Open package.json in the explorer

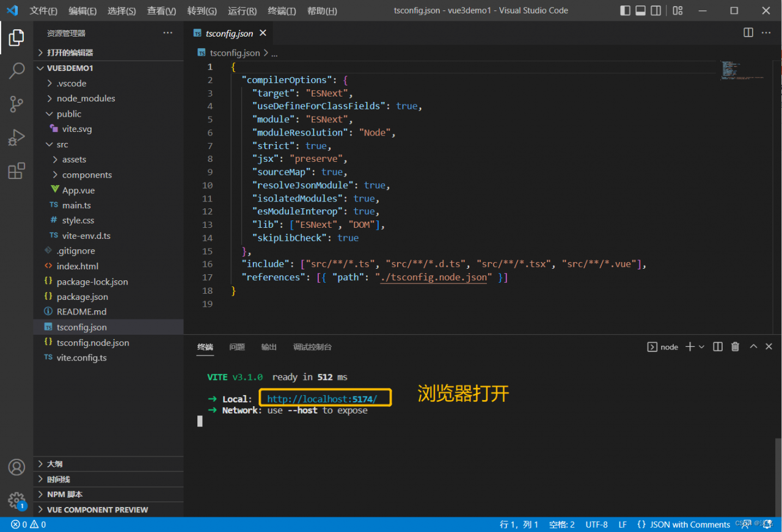pos(109,296)
